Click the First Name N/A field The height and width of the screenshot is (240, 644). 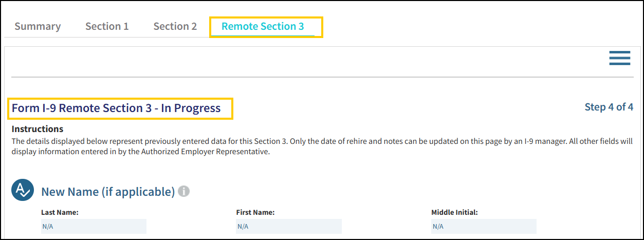289,226
